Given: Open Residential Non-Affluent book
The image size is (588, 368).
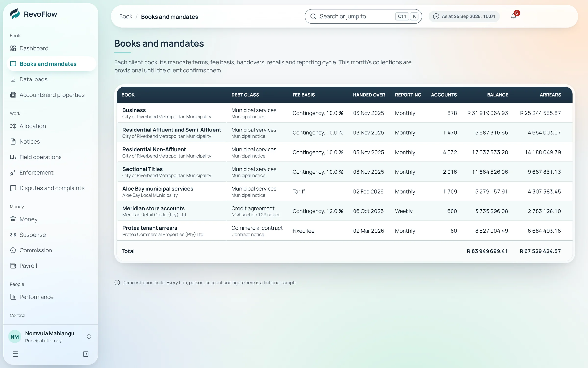Looking at the screenshot, I should pyautogui.click(x=344, y=152).
